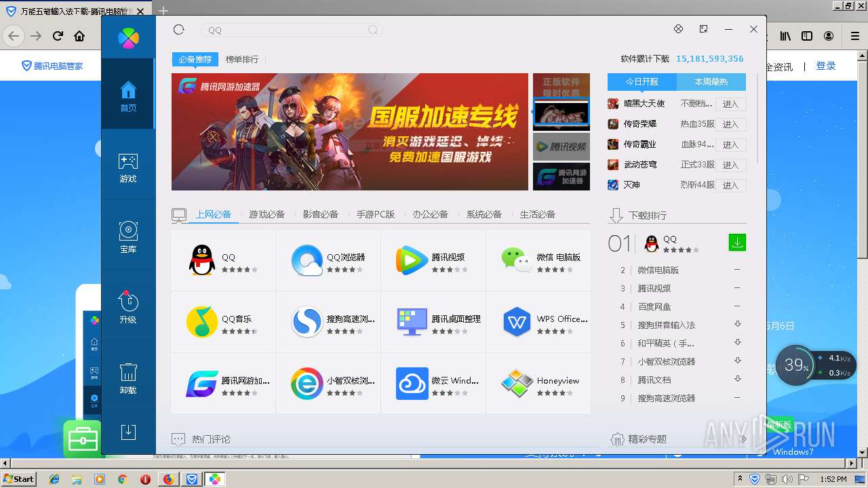This screenshot has height=488, width=868.
Task: Open the QQ音乐 app tile
Action: tap(223, 322)
